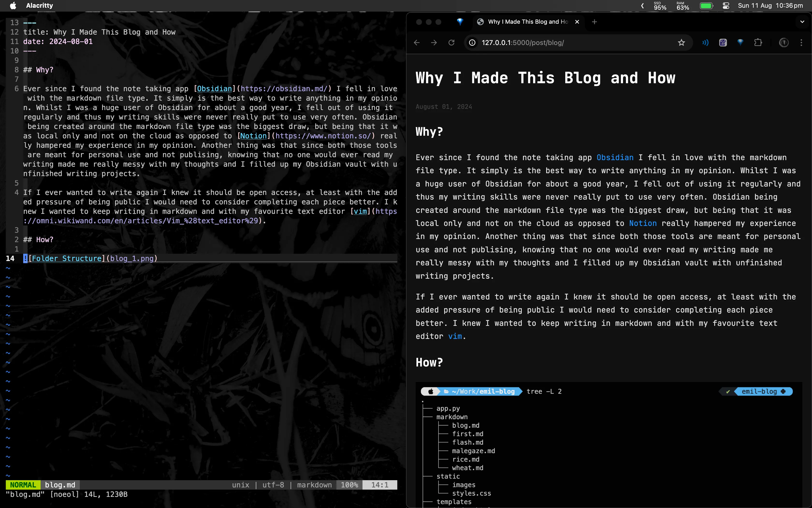
Task: Click the '14L, 1230B' file info message
Action: click(x=106, y=494)
